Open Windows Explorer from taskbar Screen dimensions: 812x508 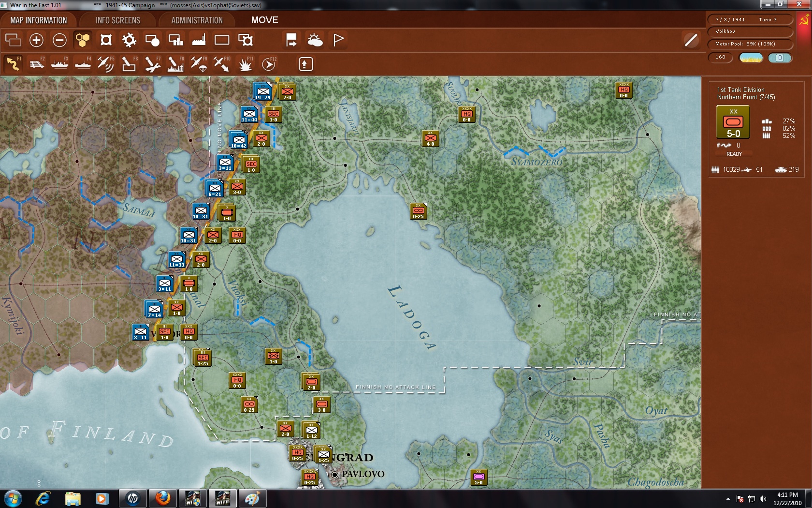click(x=72, y=498)
